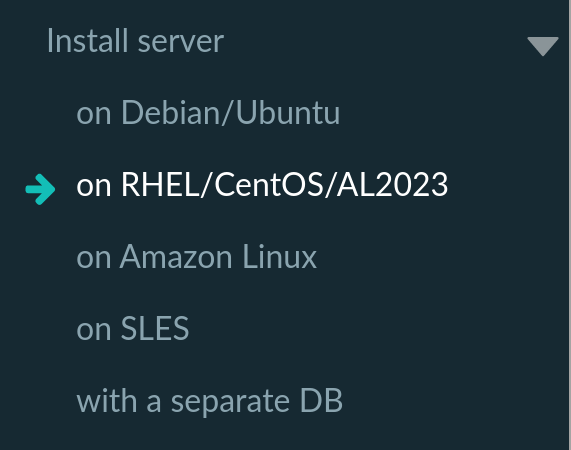Navigate to separate DB installation
Viewport: 571px width, 450px height.
click(x=210, y=400)
